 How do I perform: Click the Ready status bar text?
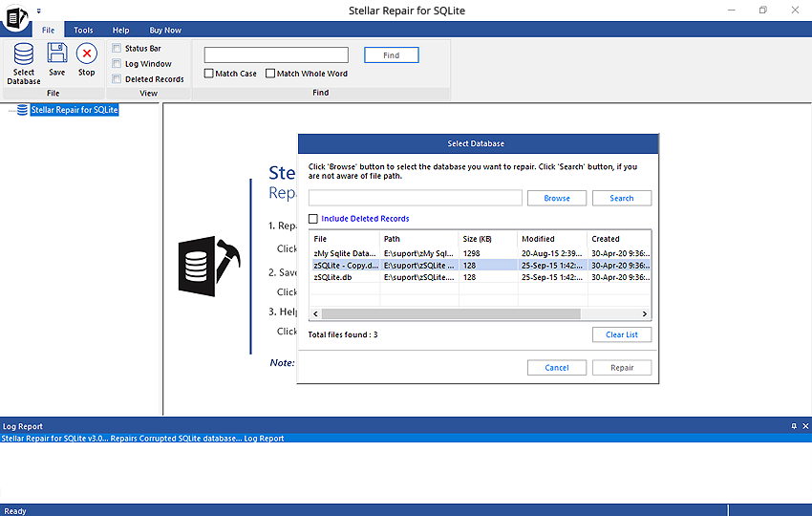15,511
